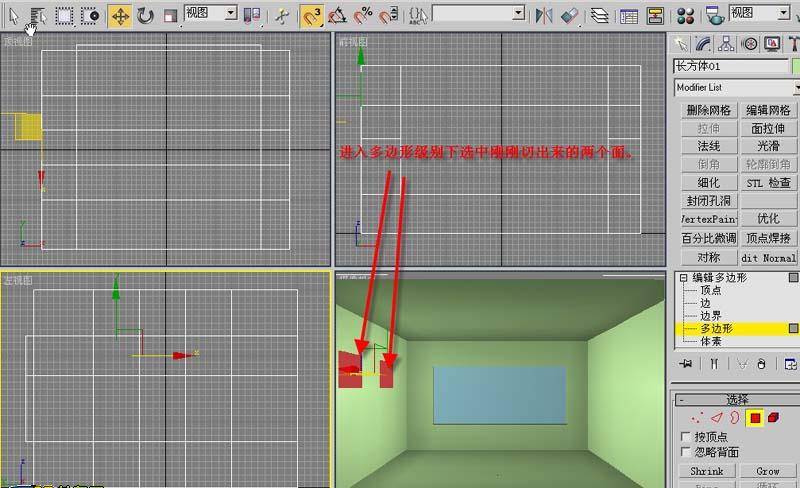Viewport: 800px width, 488px height.
Task: Switch to the Utilities hammer tab
Action: tap(793, 44)
